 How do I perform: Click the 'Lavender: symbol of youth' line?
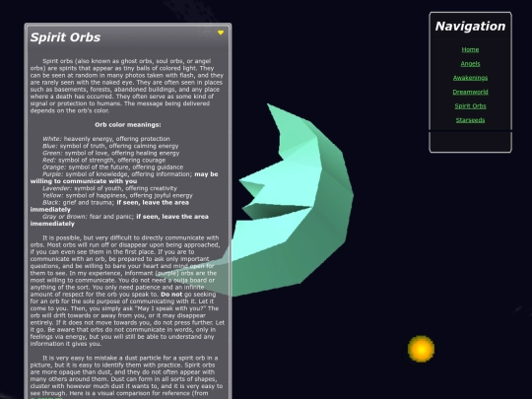109,188
